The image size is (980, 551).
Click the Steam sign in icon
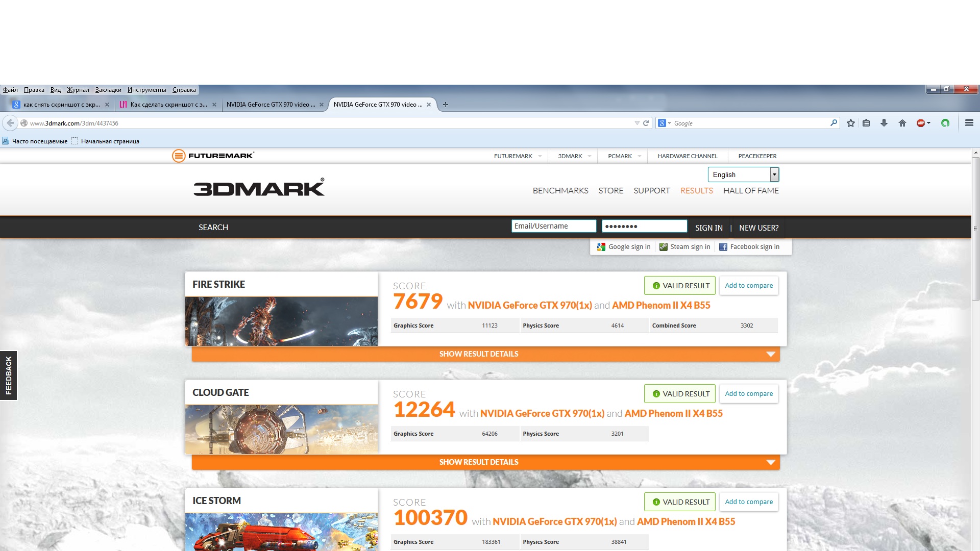(664, 247)
